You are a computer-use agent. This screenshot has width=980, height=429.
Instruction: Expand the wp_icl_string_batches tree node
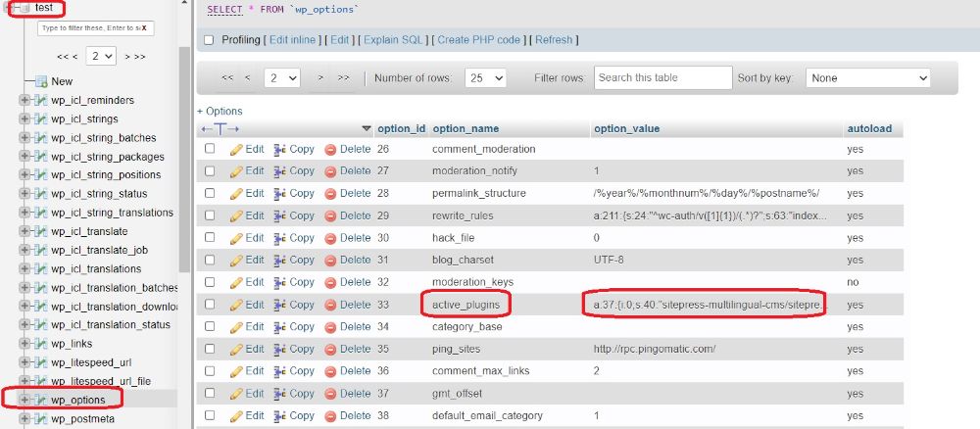(x=24, y=137)
